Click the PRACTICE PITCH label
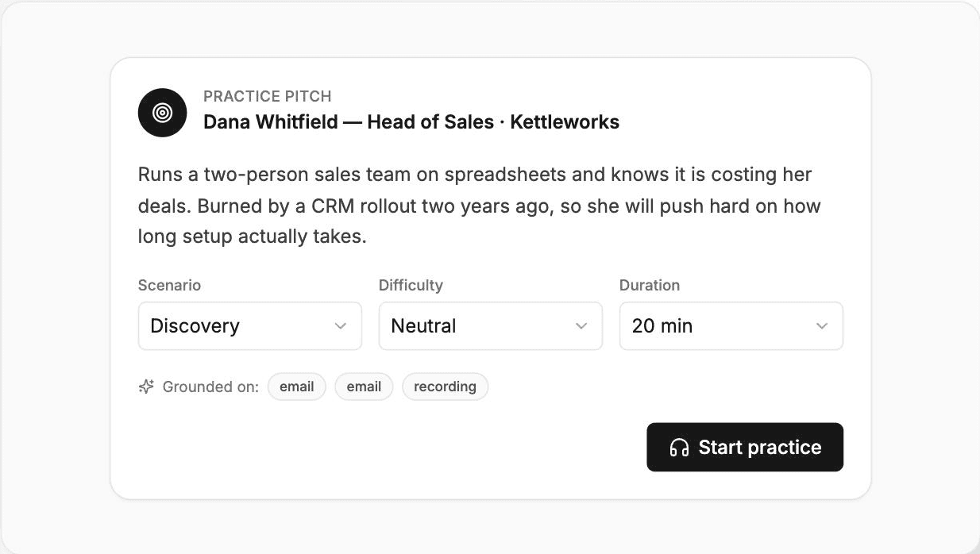 click(268, 96)
